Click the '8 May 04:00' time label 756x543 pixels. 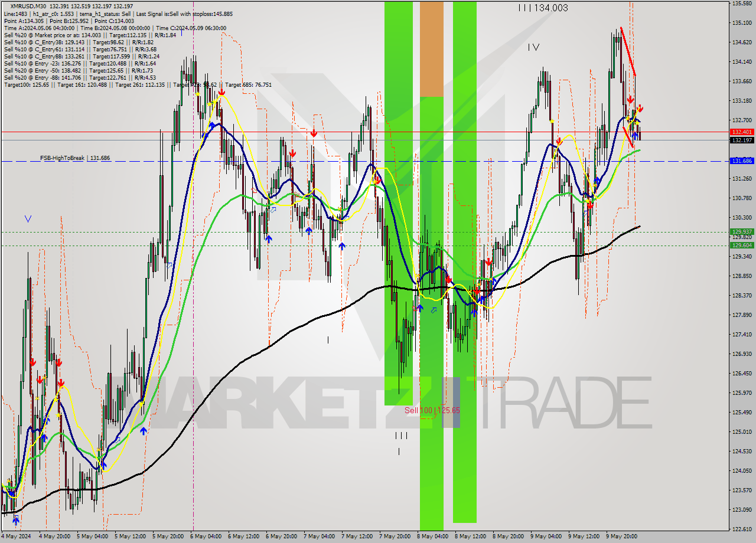coord(432,537)
